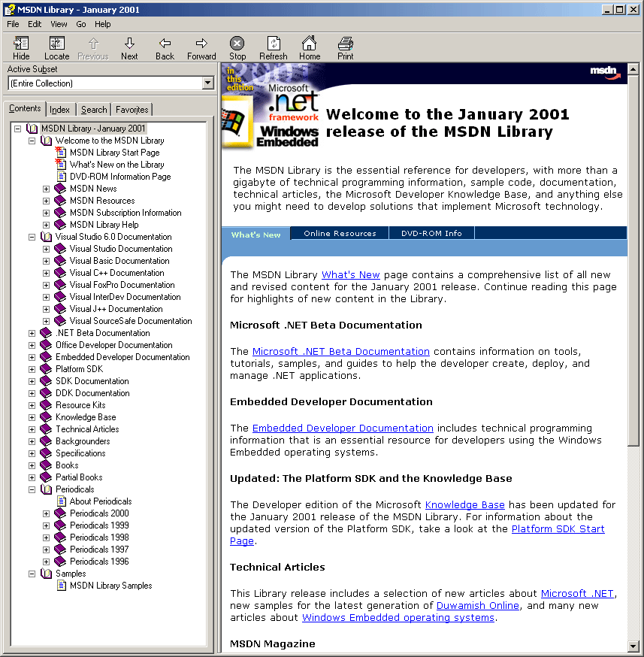Screen dimensions: 644x657
Task: Click the About Periodicals document icon
Action: pos(62,501)
